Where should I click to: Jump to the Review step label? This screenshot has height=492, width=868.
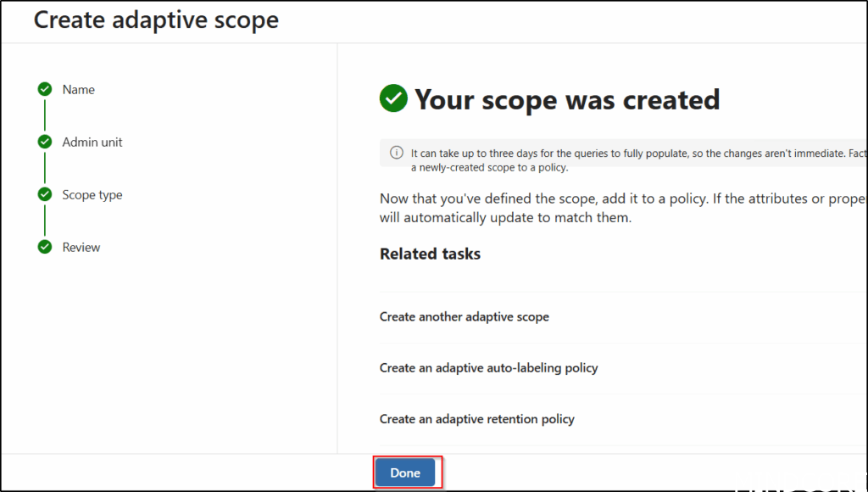pos(81,248)
